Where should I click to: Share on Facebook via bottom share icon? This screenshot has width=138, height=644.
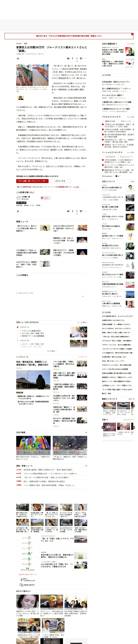point(73,211)
